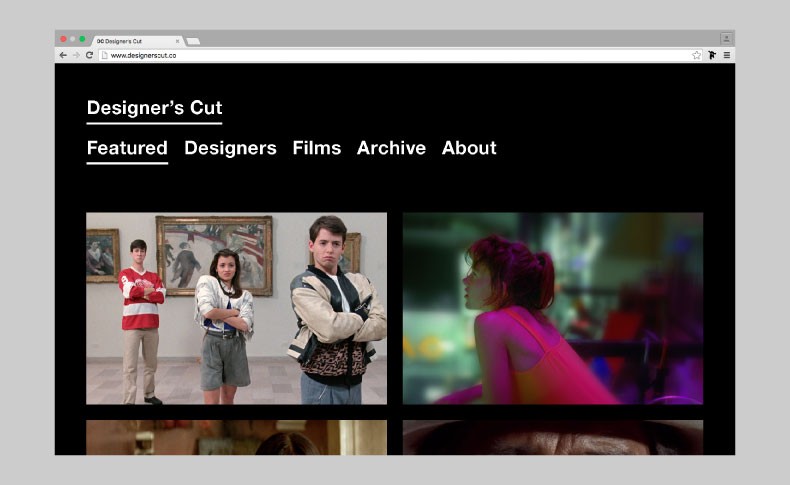The image size is (790, 485).
Task: Open the partially visible lower-right film thumbnail
Action: click(553, 438)
